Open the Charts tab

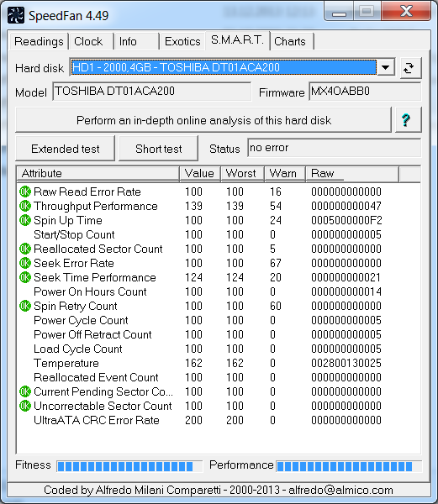click(x=293, y=41)
